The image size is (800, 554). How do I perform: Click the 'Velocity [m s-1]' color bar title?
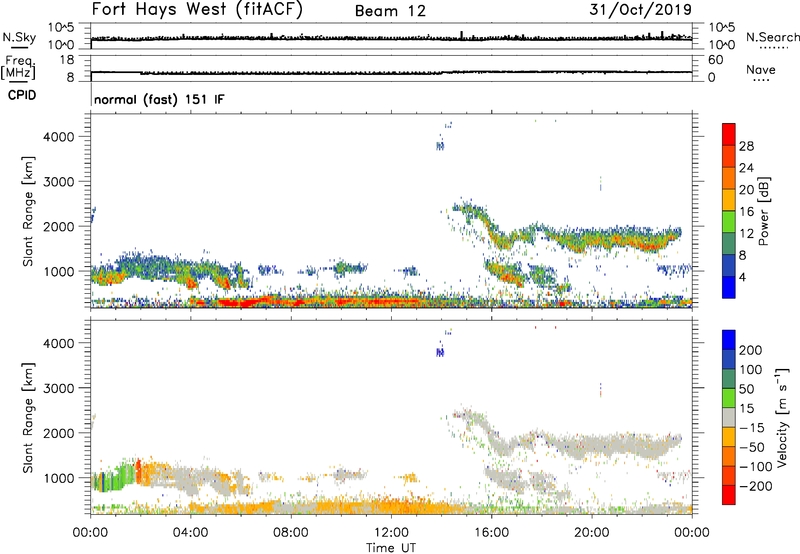pyautogui.click(x=782, y=417)
